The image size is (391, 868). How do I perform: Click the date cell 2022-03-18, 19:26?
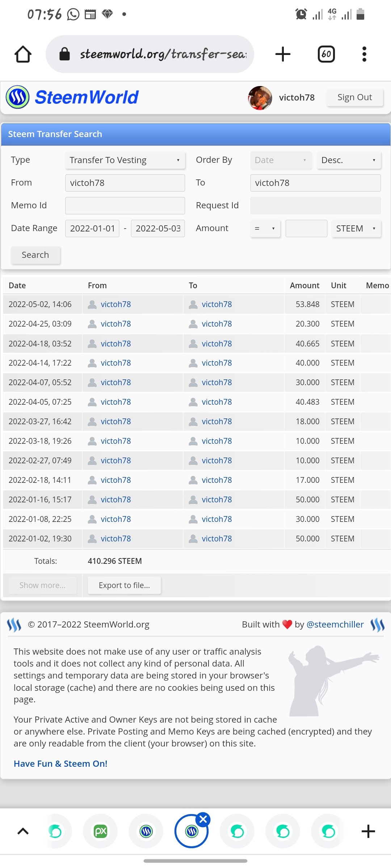pos(40,441)
